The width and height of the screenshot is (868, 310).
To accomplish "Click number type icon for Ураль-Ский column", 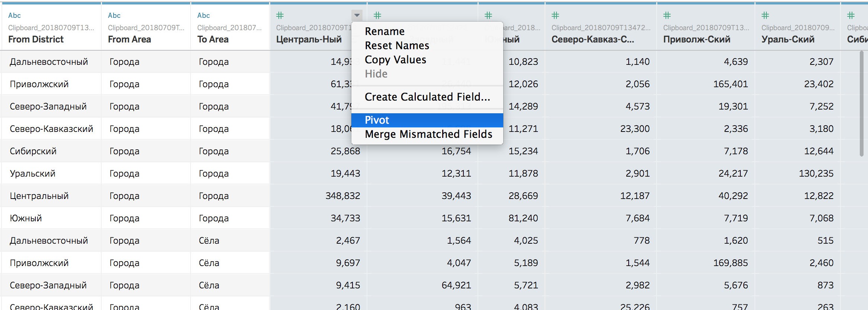I will point(765,16).
